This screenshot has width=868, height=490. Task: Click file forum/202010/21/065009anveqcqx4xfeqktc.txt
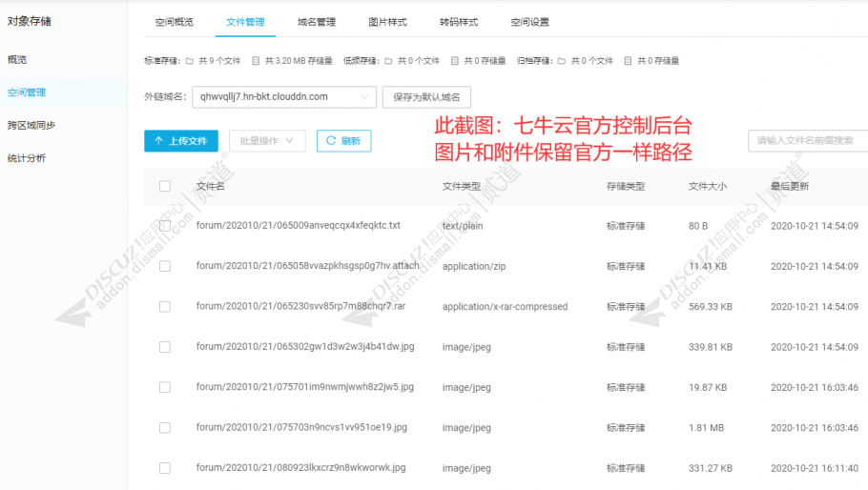pyautogui.click(x=298, y=226)
